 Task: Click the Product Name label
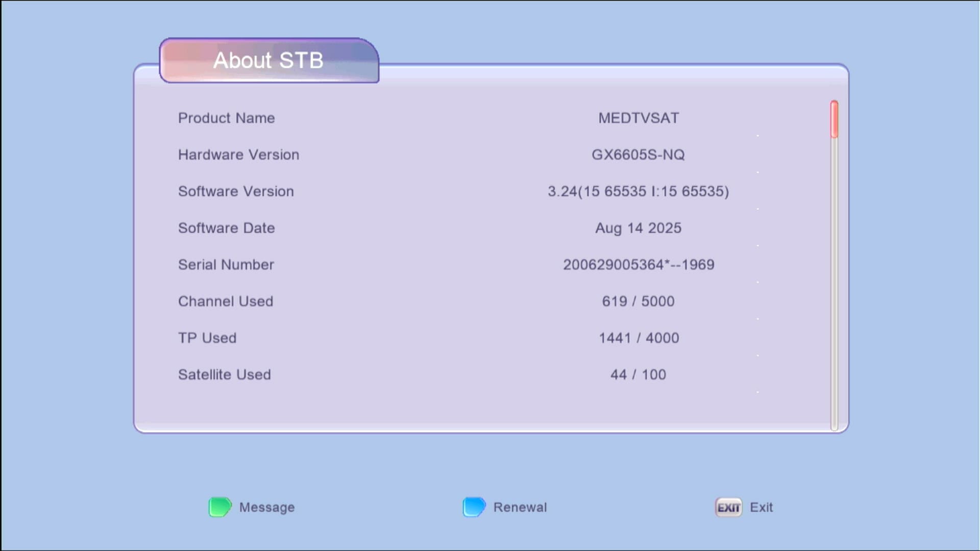[x=226, y=118]
